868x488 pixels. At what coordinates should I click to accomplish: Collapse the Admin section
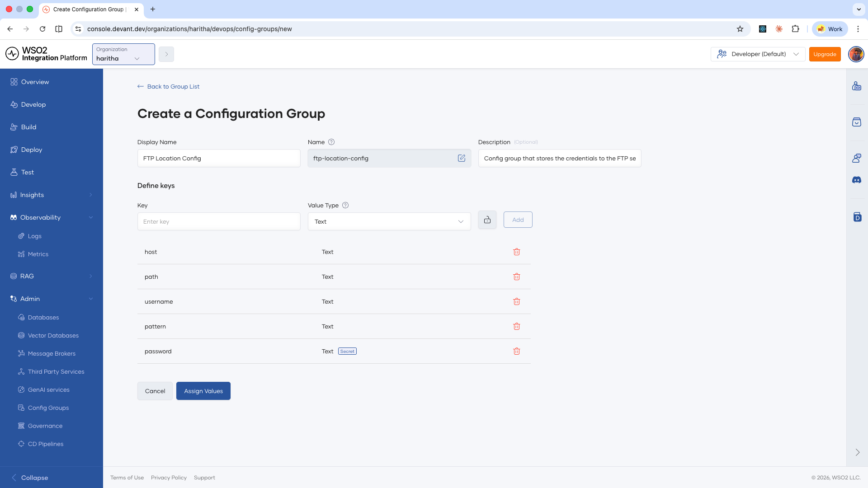tap(52, 299)
